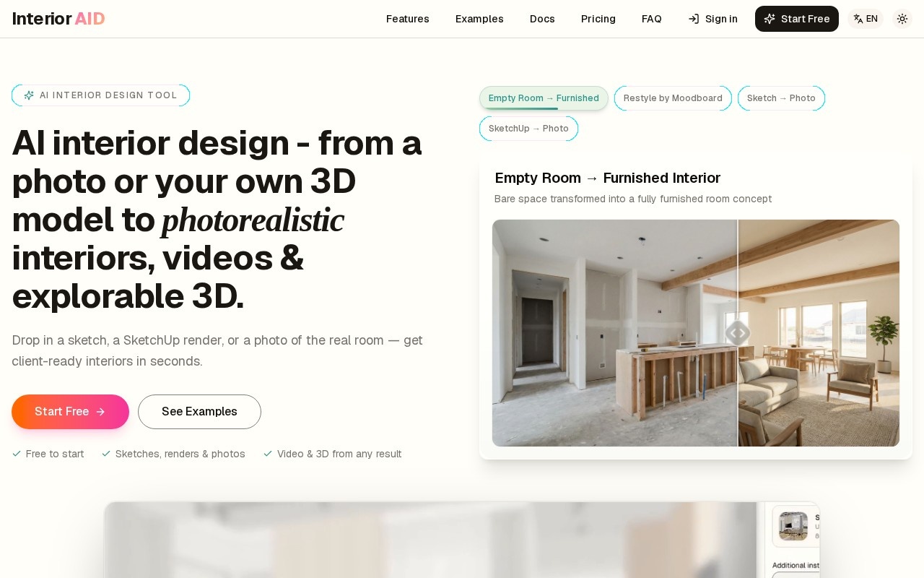Image resolution: width=924 pixels, height=578 pixels.
Task: Open the Docs page link
Action: point(542,19)
